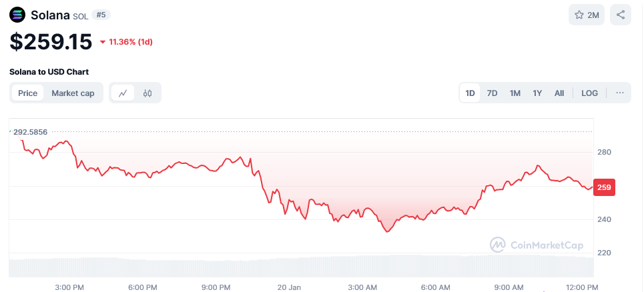
Task: Open the three-dot more options menu
Action: point(620,93)
